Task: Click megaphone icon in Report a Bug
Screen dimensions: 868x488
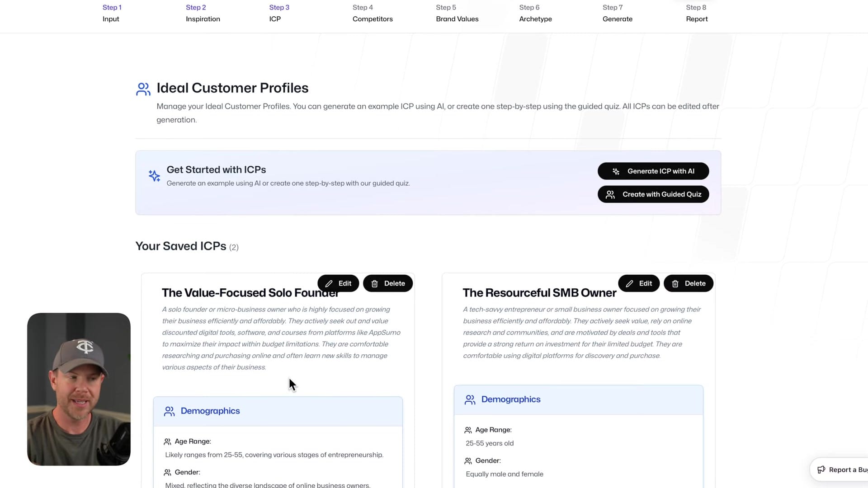Action: [x=821, y=470]
